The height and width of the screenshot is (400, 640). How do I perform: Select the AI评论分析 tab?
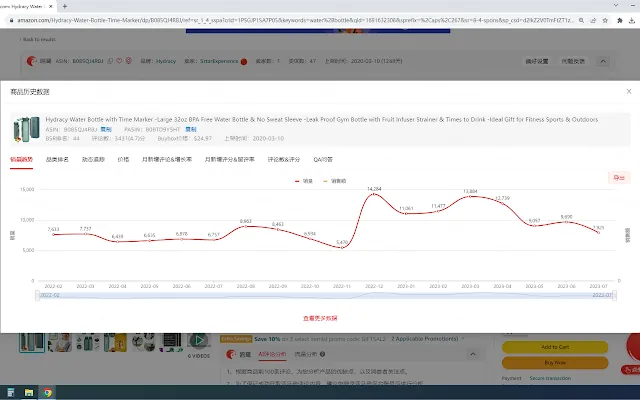point(272,354)
